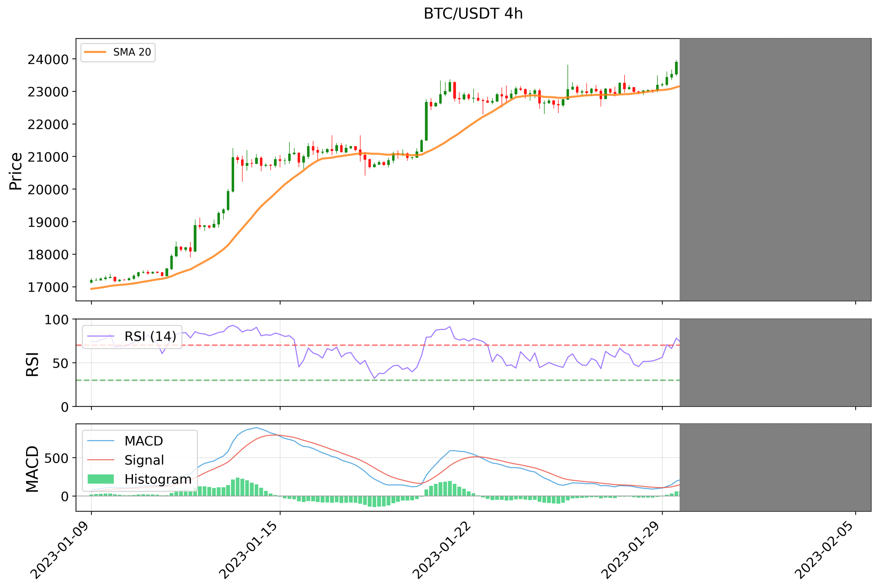Click the gray masked region of the MACD panel
This screenshot has width=878, height=588.
point(775,468)
